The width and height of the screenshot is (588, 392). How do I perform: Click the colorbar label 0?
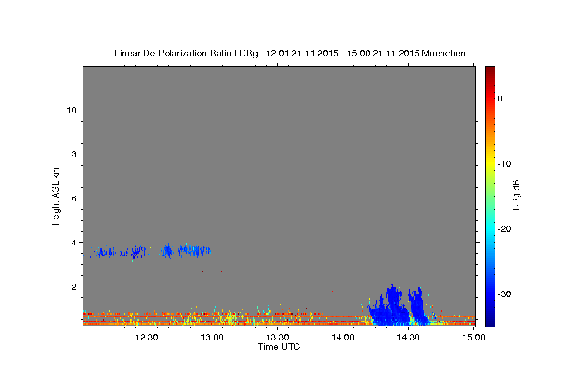(x=500, y=98)
